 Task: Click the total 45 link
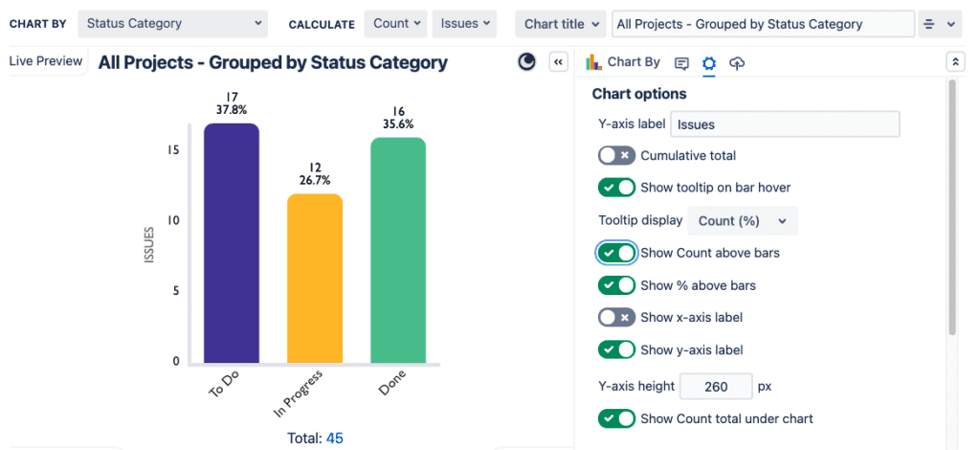(335, 439)
